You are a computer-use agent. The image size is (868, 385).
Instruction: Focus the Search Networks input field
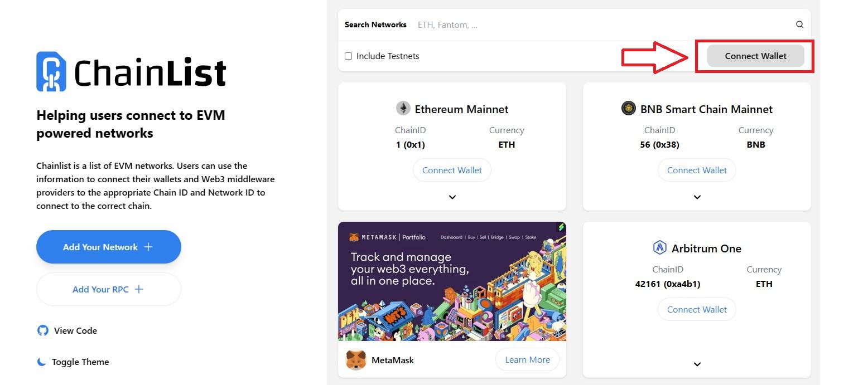click(602, 25)
